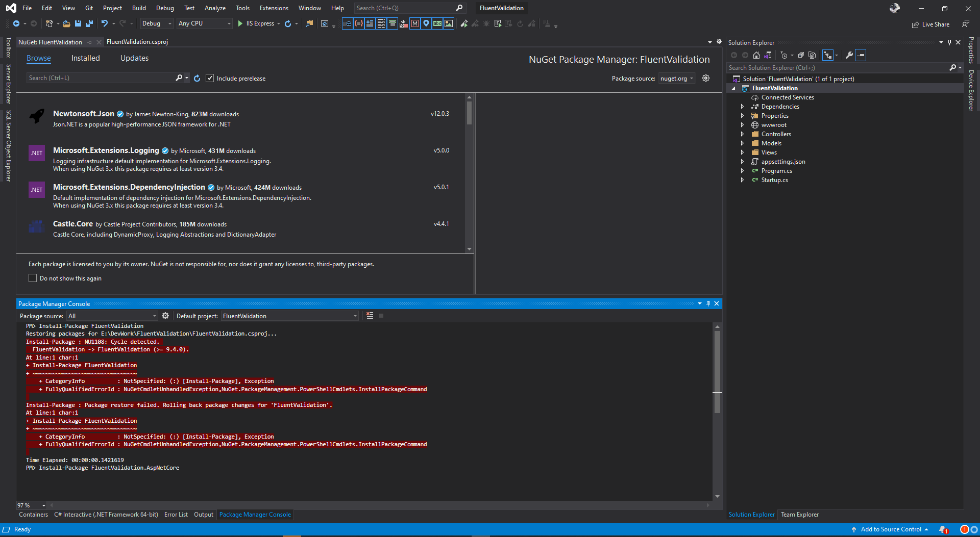Open the Default project dropdown
This screenshot has width=980, height=537.
point(355,316)
